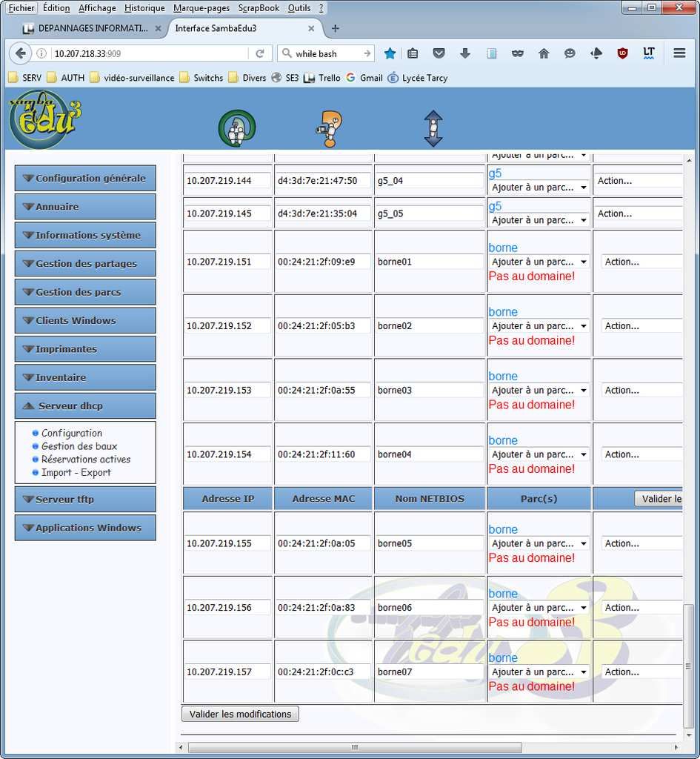Click the MAC field 00:24:21:2f:0a:83
Image resolution: width=700 pixels, height=759 pixels.
tap(323, 608)
